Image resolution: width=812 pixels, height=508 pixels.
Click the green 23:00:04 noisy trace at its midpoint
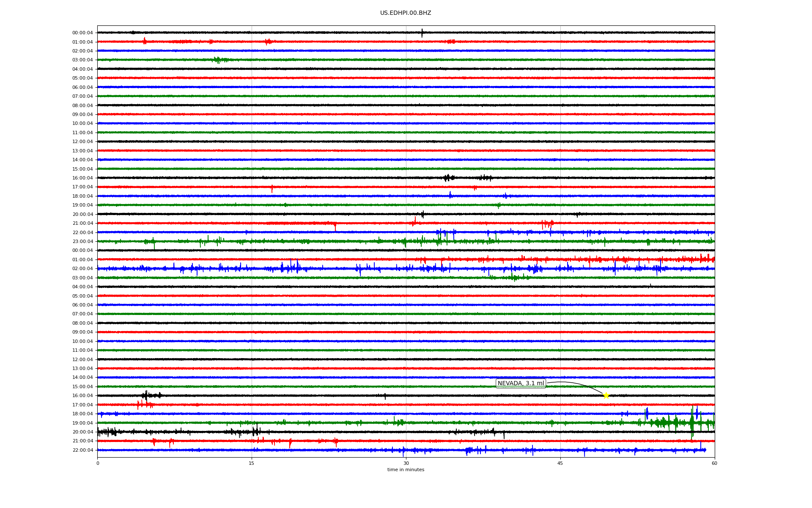(x=406, y=241)
